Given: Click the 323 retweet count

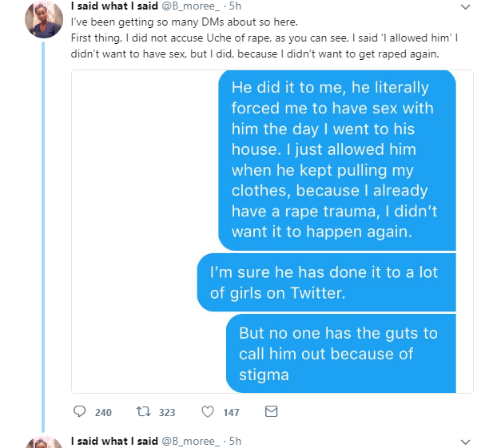Looking at the screenshot, I should [166, 412].
